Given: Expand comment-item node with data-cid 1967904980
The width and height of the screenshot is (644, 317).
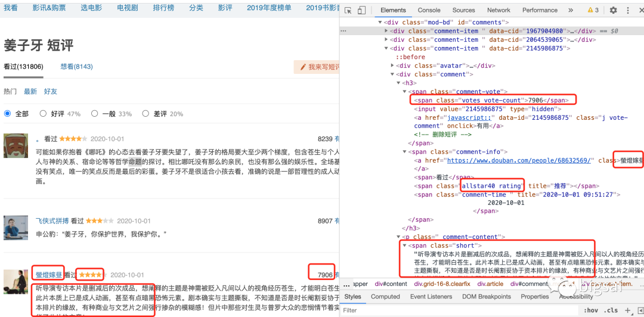Looking at the screenshot, I should pos(386,31).
